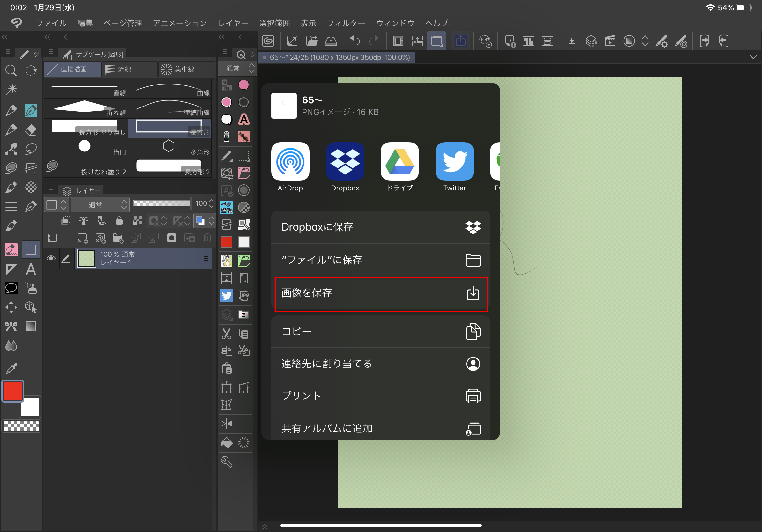Expand the canvas tab chevron at right
The height and width of the screenshot is (532, 762).
(x=753, y=57)
